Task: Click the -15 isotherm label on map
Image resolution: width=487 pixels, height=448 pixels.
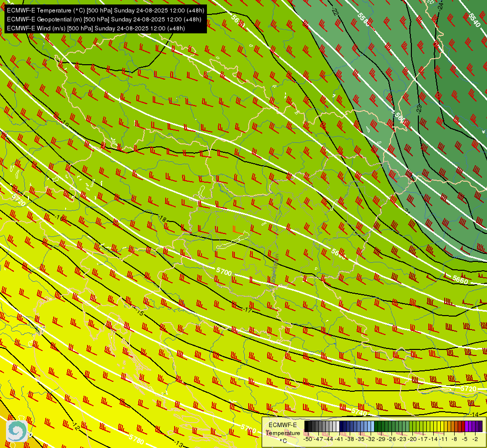Action: [x=140, y=313]
